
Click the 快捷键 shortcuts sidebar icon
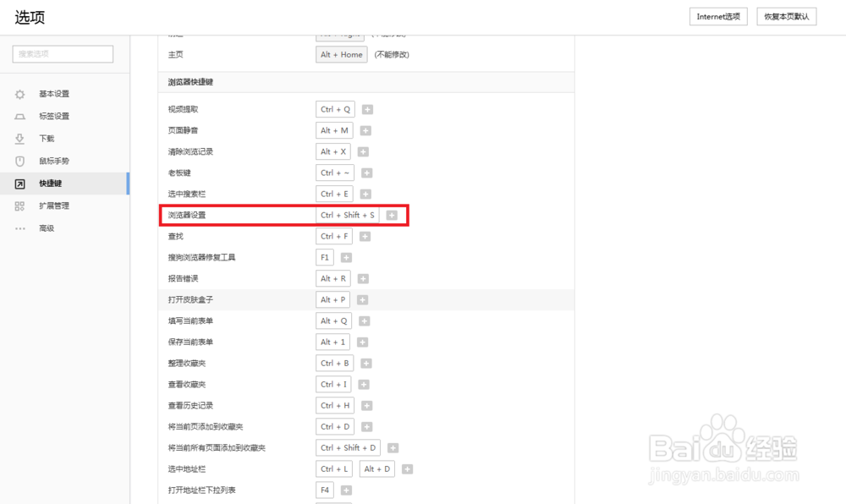[19, 183]
